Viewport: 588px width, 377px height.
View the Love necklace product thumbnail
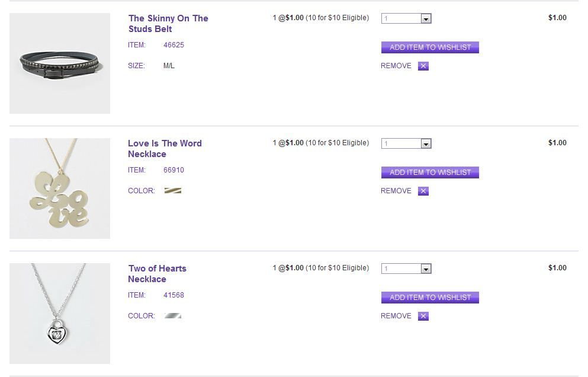[x=60, y=188]
